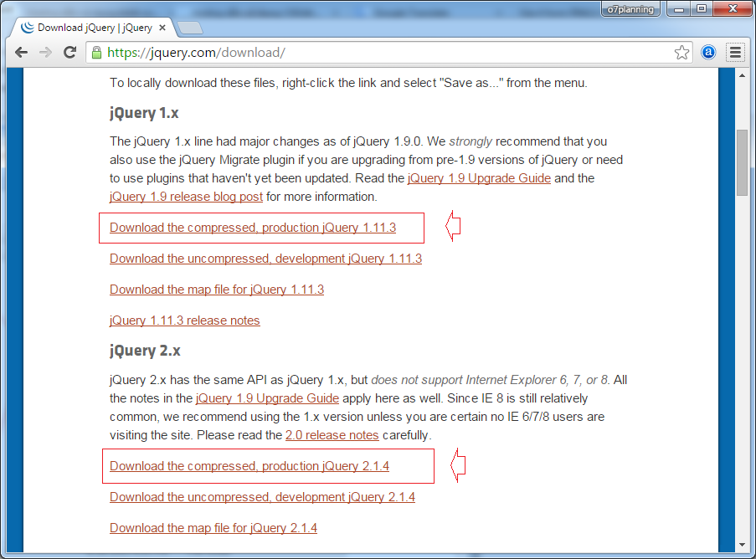The width and height of the screenshot is (756, 559).
Task: Go back with the browser back arrow
Action: tap(21, 53)
